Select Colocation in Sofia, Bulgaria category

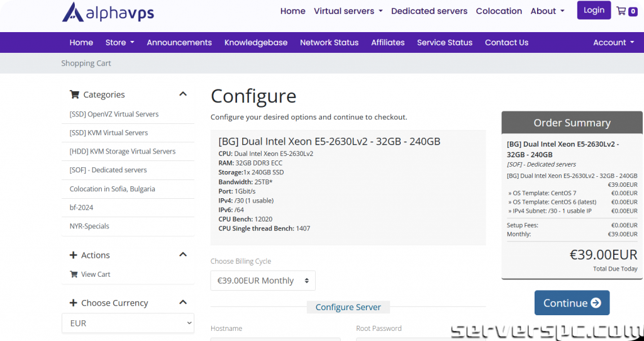[112, 189]
